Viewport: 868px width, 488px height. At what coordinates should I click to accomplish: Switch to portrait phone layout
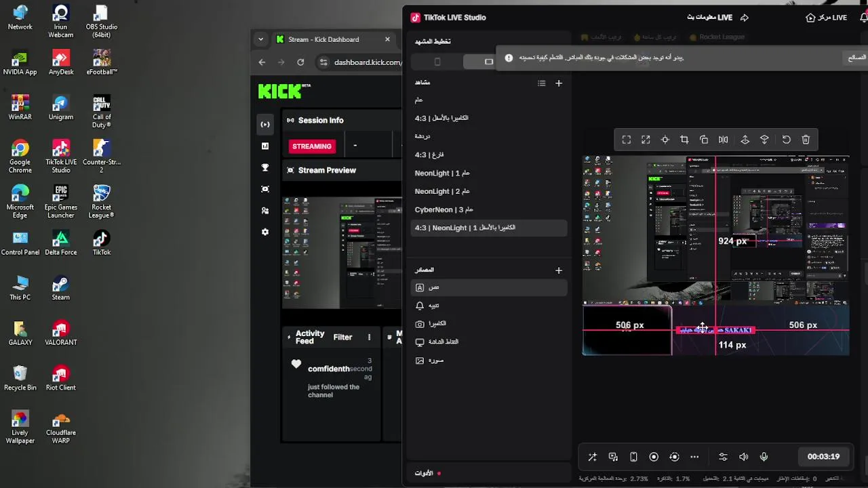pos(437,62)
